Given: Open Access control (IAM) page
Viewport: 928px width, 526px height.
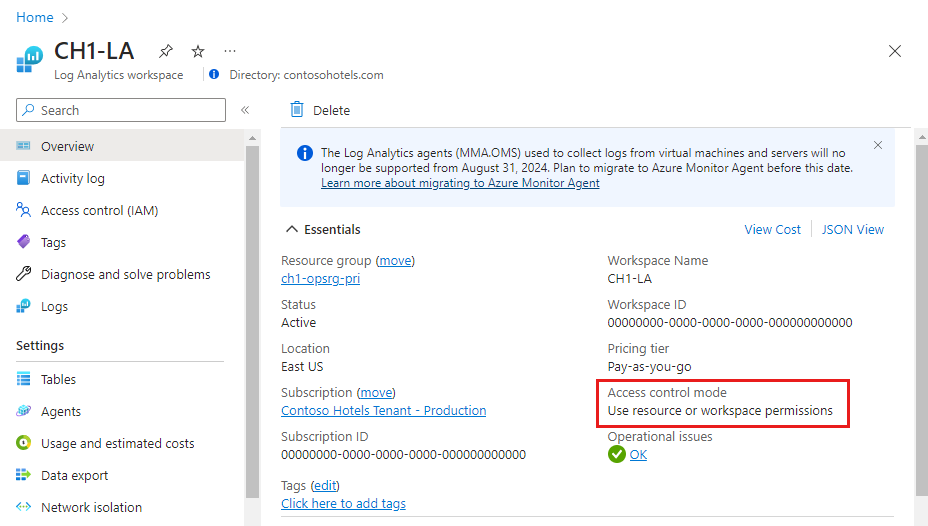Looking at the screenshot, I should 99,210.
